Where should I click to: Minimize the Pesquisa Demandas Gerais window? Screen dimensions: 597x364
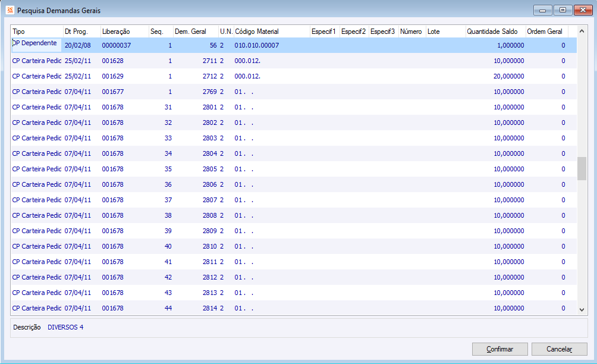[542, 10]
